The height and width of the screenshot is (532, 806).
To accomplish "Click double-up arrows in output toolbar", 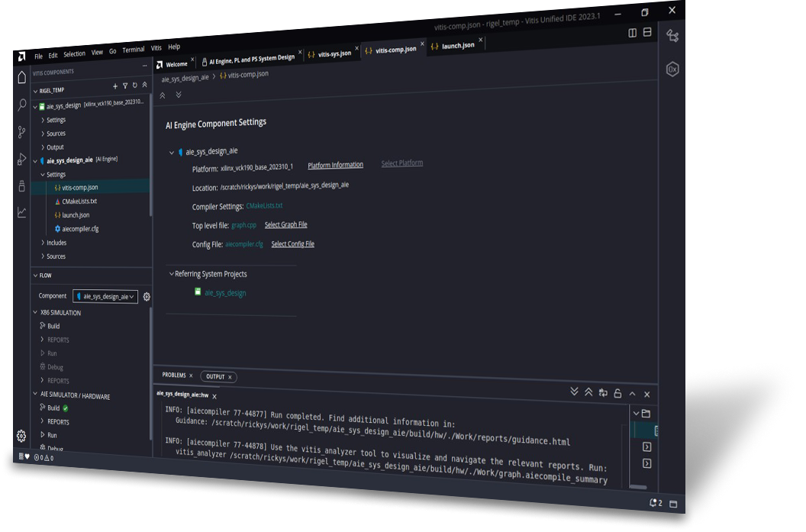I will pos(588,392).
